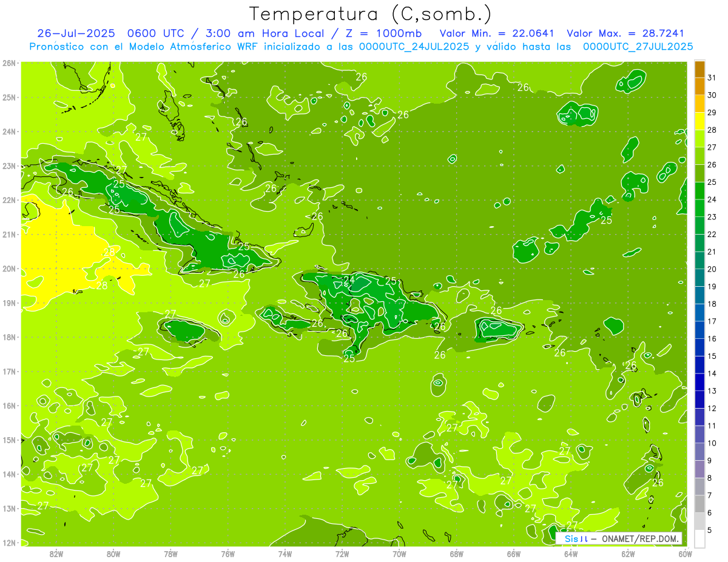Click the legend value label 12
The width and height of the screenshot is (728, 562).
pyautogui.click(x=712, y=408)
